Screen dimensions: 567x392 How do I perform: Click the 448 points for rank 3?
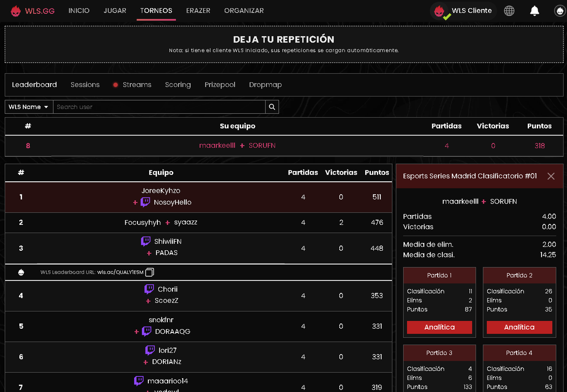[x=377, y=248]
